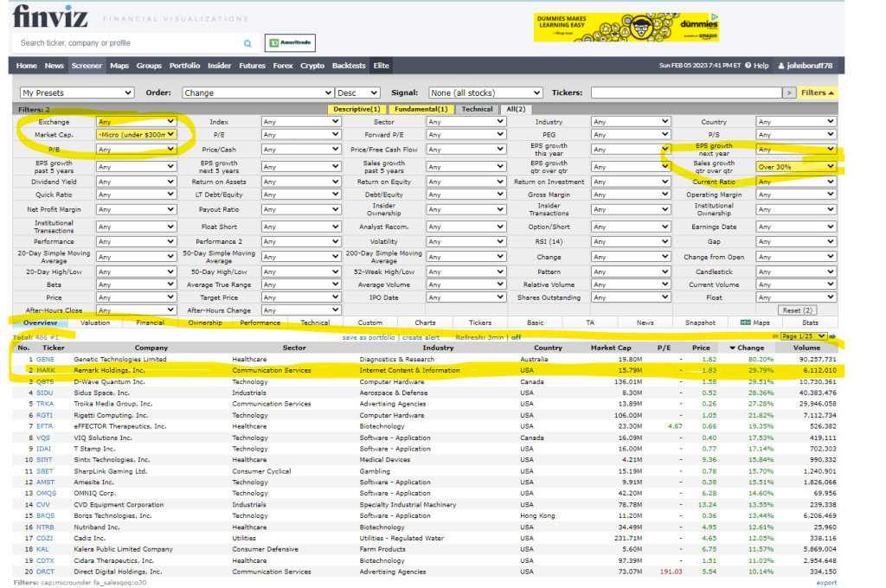Open the TD Ameritrade broker badge
Viewport: 886px width, 588px height.
click(290, 43)
